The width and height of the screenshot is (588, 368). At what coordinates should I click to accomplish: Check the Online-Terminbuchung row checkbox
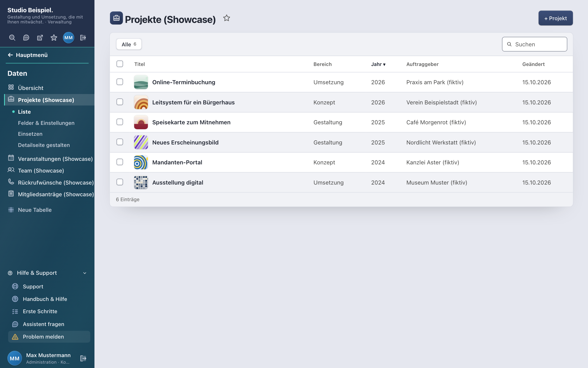click(x=120, y=82)
